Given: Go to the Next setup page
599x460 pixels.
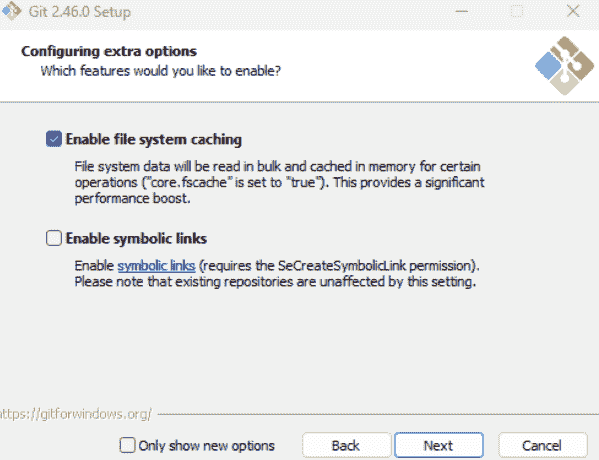Looking at the screenshot, I should (439, 445).
